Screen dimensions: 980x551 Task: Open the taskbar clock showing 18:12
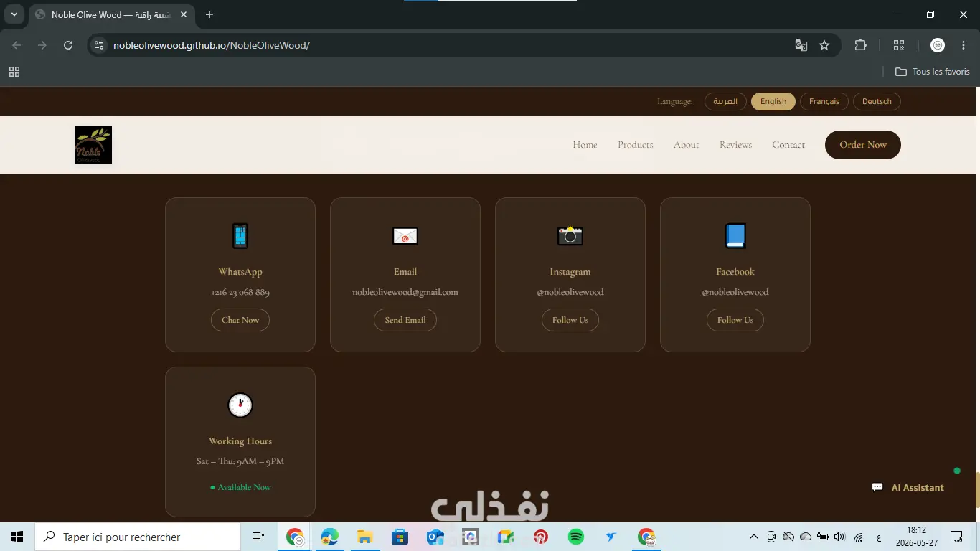click(916, 537)
